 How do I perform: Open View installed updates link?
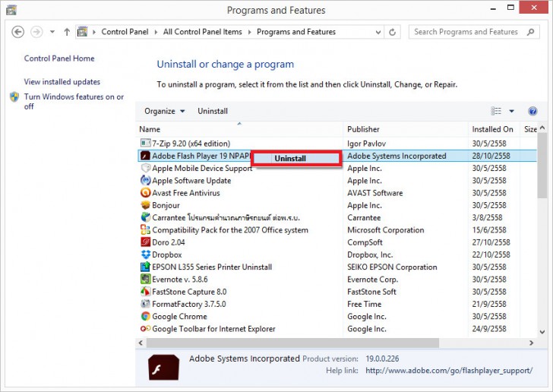pos(62,81)
